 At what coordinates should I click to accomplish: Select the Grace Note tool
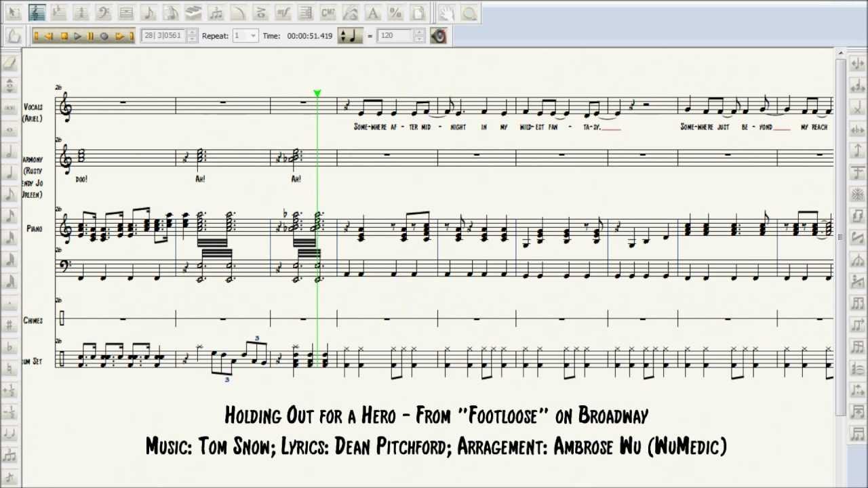coord(10,478)
